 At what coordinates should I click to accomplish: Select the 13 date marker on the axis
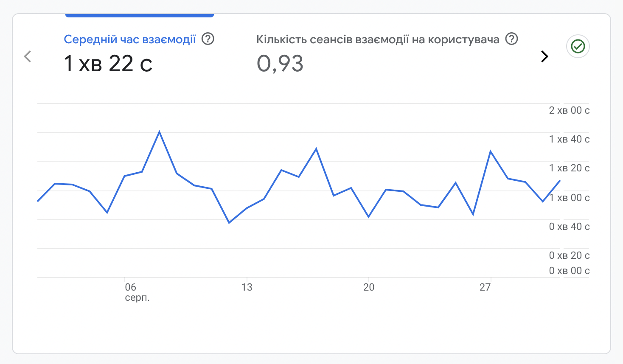coord(247,287)
